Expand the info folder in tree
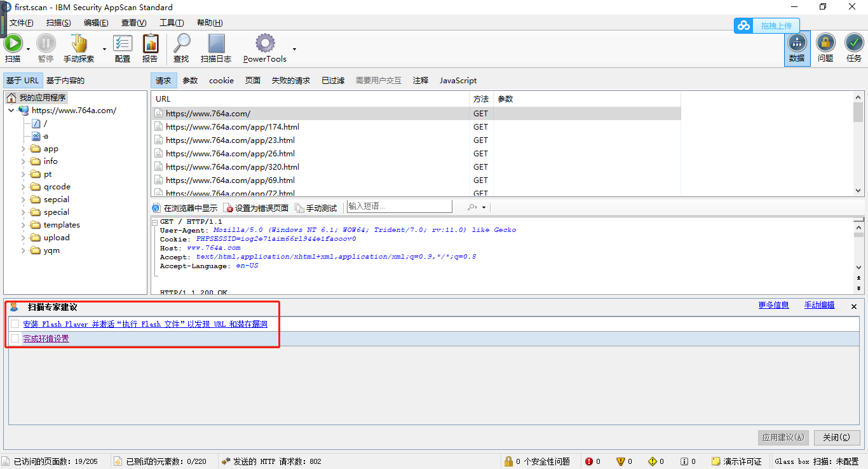The image size is (868, 469). (24, 161)
